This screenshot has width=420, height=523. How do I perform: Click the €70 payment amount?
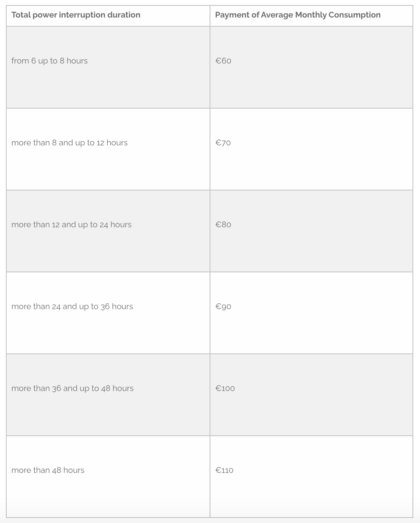(x=223, y=143)
